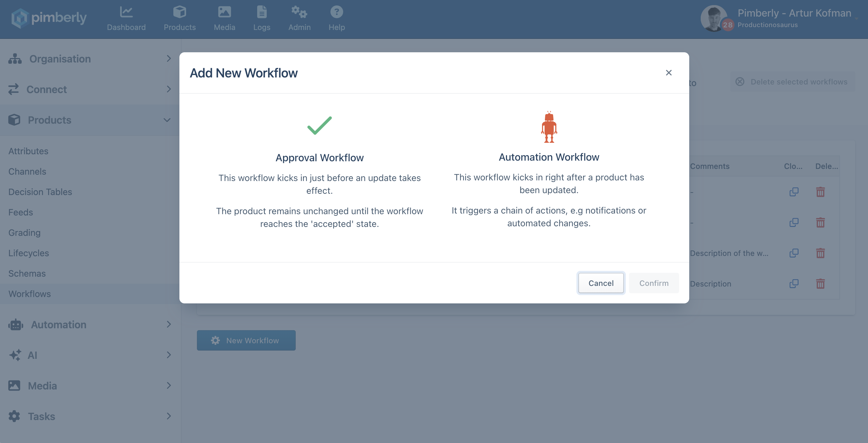The height and width of the screenshot is (443, 868).
Task: Select the Approval Workflow green checkmark icon
Action: coord(319,126)
